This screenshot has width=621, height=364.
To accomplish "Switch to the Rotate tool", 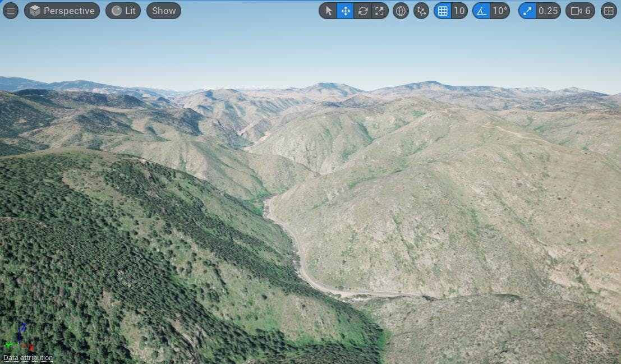I will click(x=362, y=11).
